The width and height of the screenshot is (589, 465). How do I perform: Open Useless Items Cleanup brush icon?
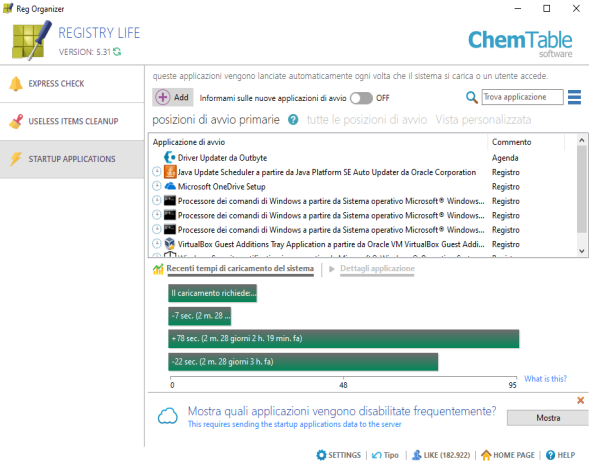pyautogui.click(x=16, y=121)
